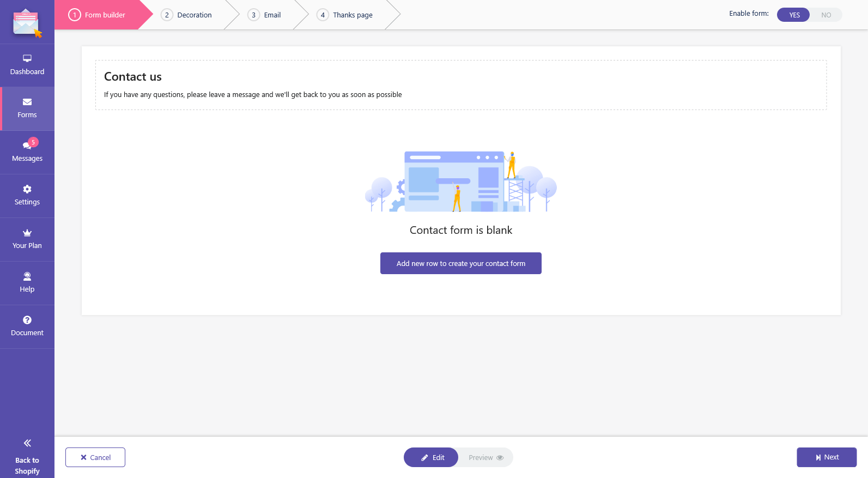Set Enable form toggle to YES
The image size is (868, 478).
(793, 15)
